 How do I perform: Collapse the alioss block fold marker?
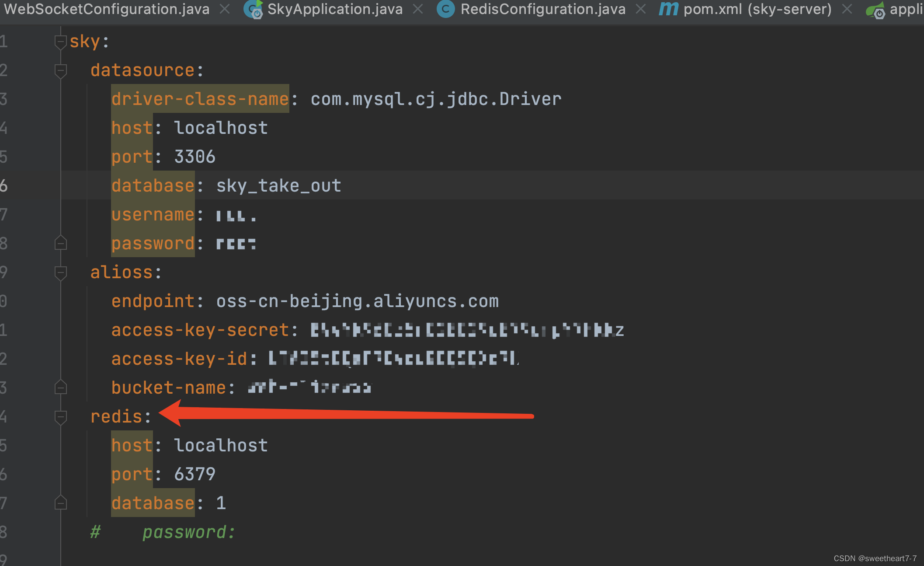(61, 273)
